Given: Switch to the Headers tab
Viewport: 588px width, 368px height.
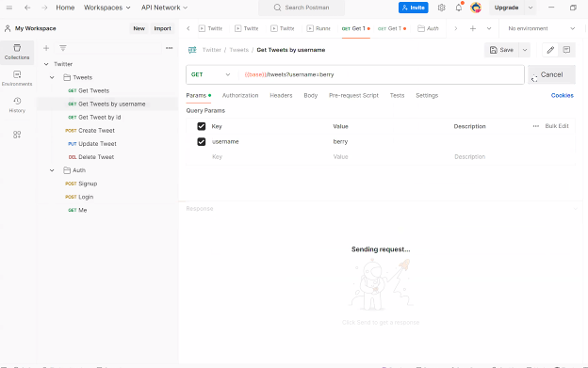Looking at the screenshot, I should 281,95.
